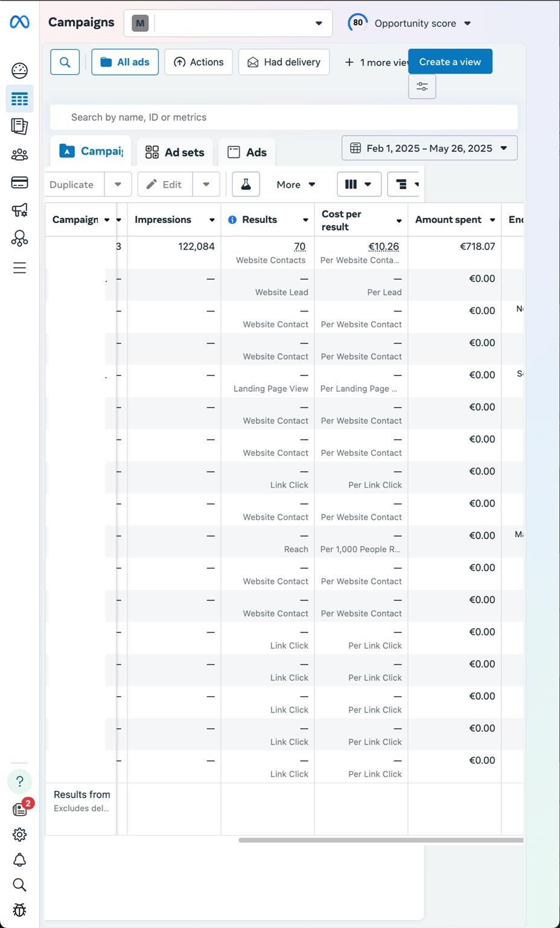Select the All ads view

[x=125, y=62]
